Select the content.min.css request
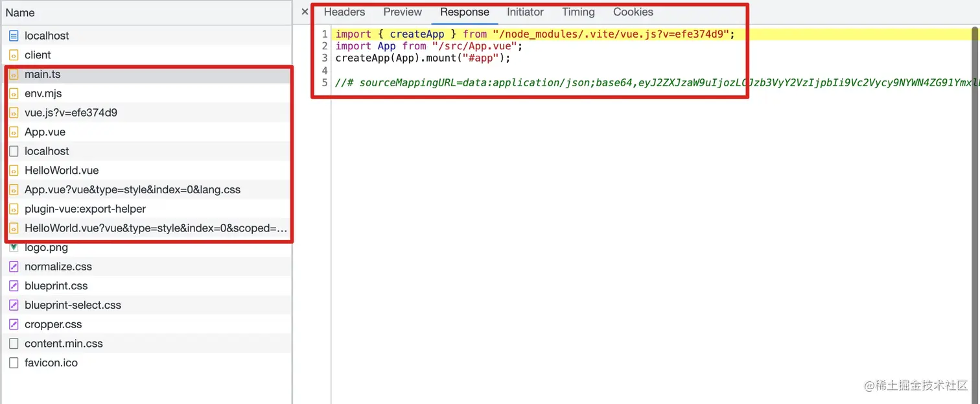The image size is (980, 404). pos(146,344)
